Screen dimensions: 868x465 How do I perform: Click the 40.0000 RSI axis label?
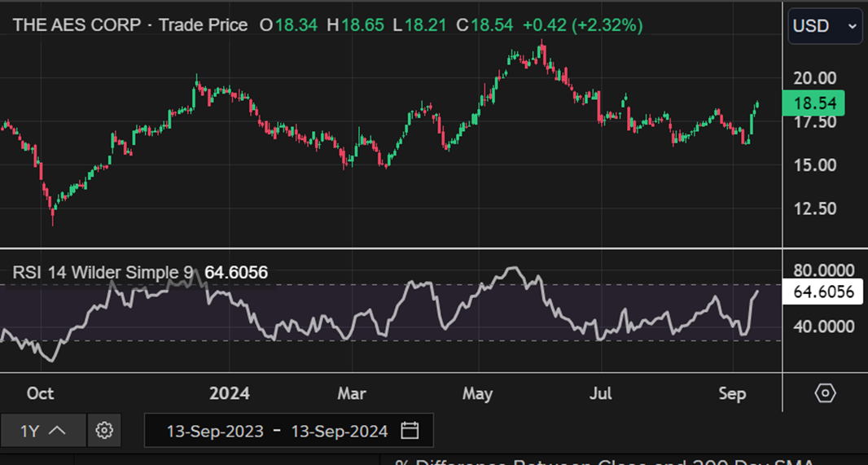[824, 327]
